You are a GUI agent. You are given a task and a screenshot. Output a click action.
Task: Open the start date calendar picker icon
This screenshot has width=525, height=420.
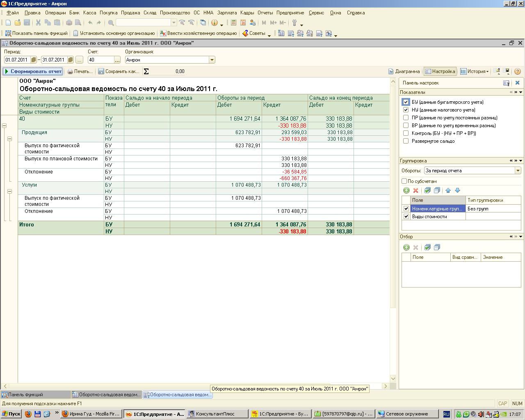click(34, 60)
